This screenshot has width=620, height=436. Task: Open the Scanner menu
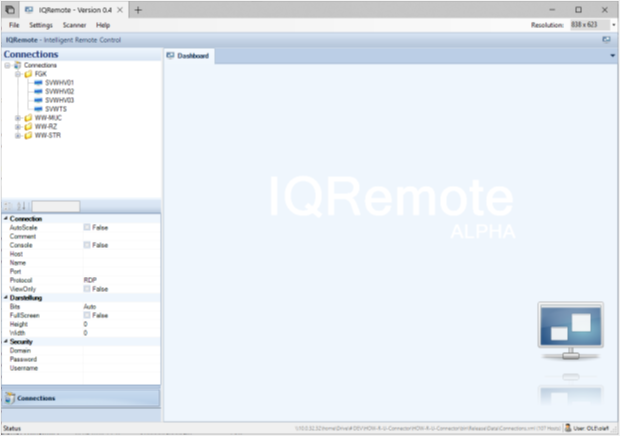75,24
